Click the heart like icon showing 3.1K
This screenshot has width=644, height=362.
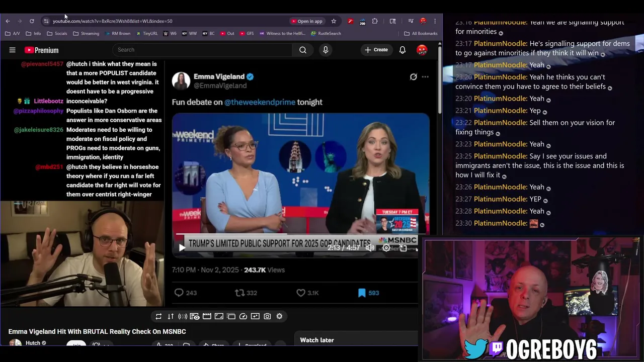coord(301,293)
